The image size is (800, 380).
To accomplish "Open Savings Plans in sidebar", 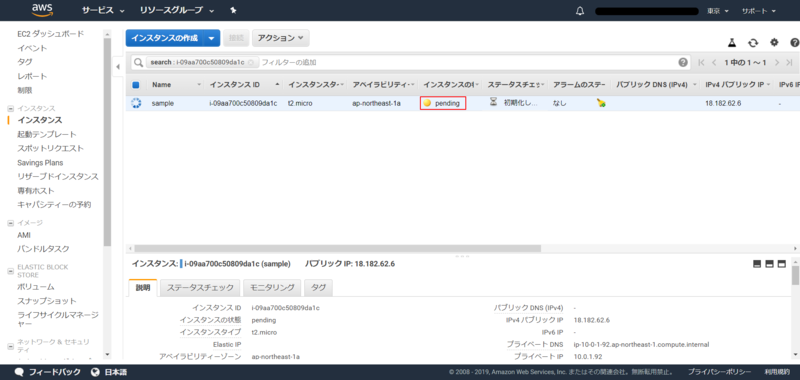I will point(40,163).
